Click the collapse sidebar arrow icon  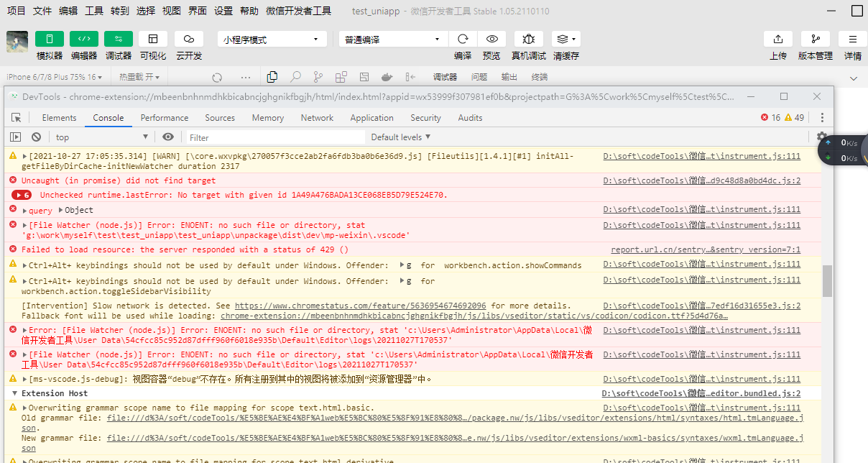[x=410, y=77]
